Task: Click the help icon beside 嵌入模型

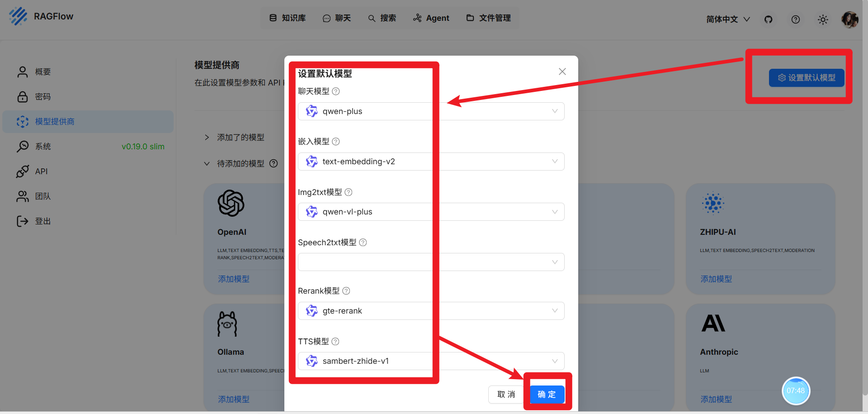Action: coord(336,142)
